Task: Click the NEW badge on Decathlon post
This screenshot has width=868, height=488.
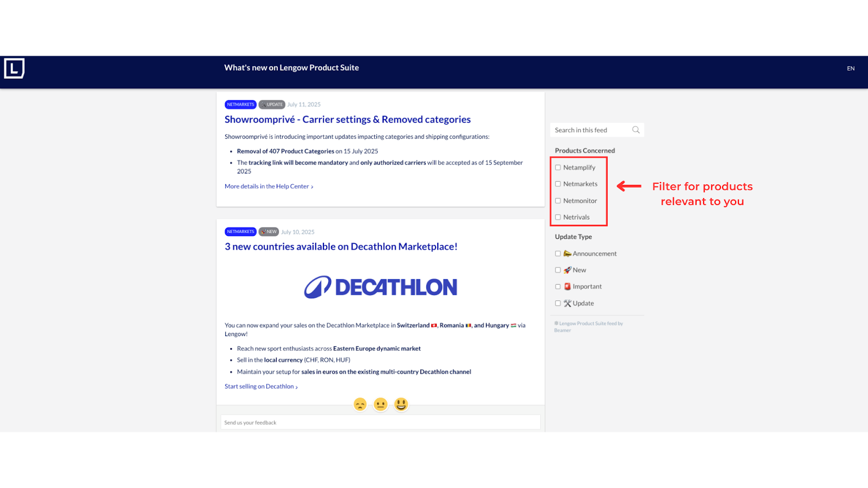Action: pyautogui.click(x=269, y=232)
